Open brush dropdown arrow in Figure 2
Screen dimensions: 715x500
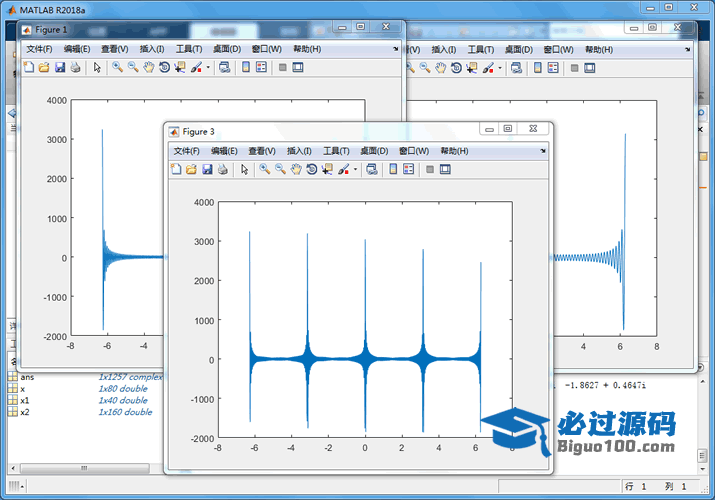500,68
